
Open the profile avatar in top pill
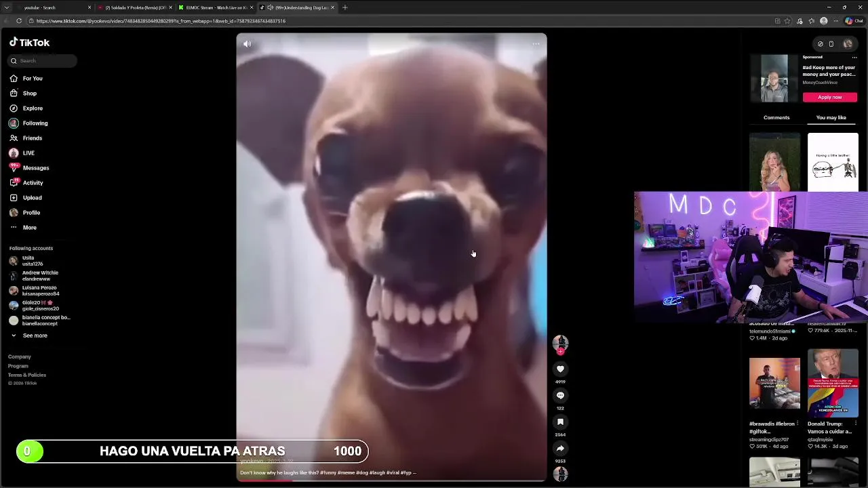848,44
